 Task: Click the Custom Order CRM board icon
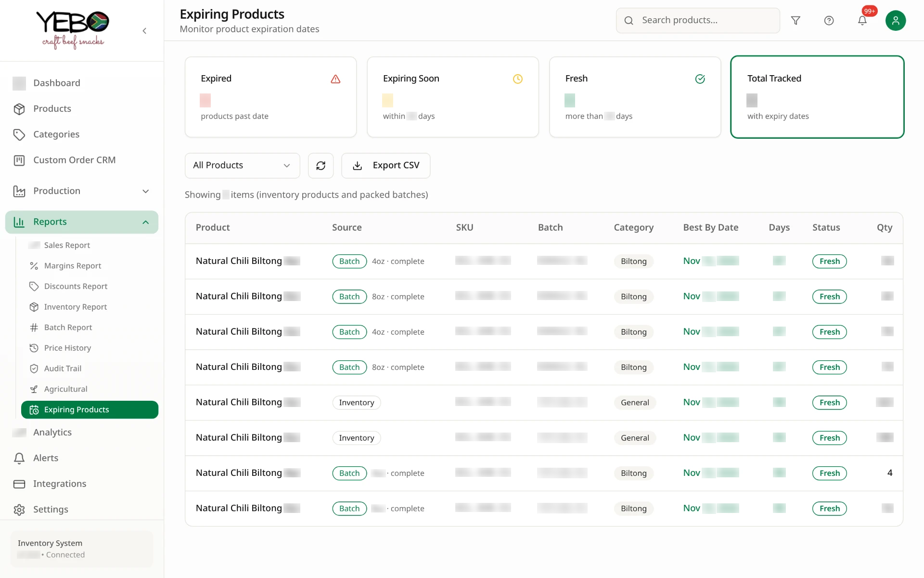point(19,160)
